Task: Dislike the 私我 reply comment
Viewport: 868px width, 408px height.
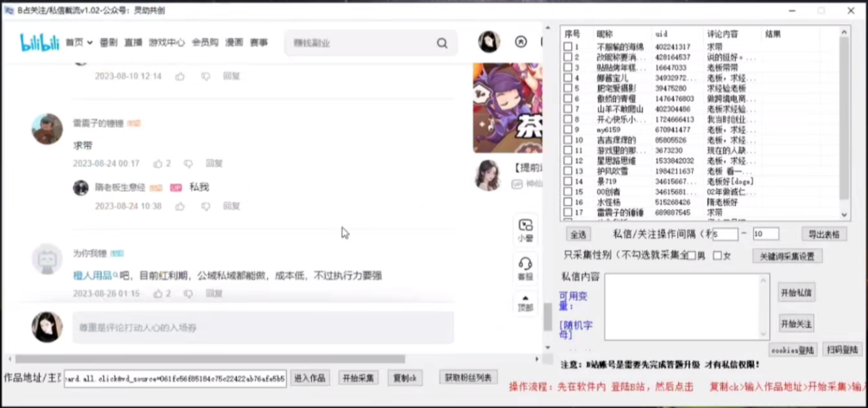Action: coord(205,206)
